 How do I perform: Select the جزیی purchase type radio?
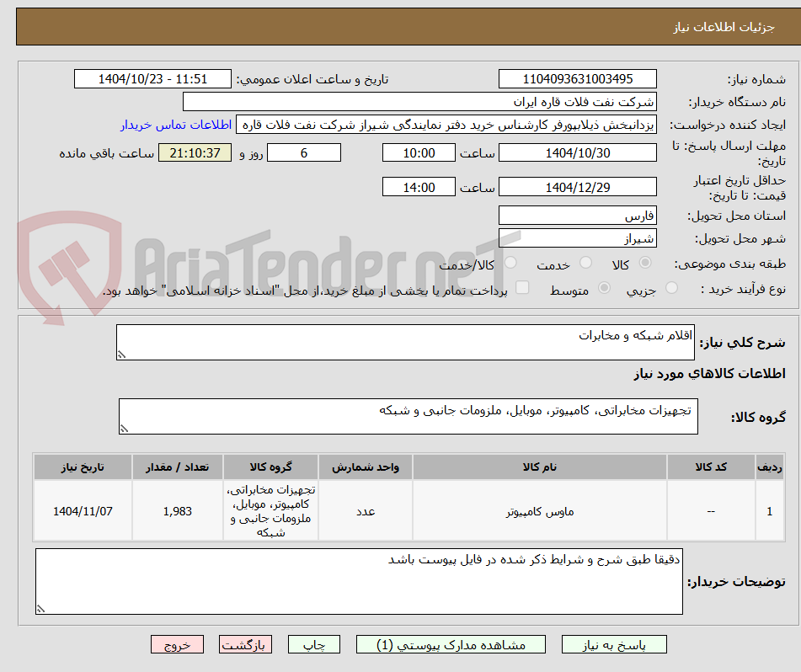click(672, 288)
